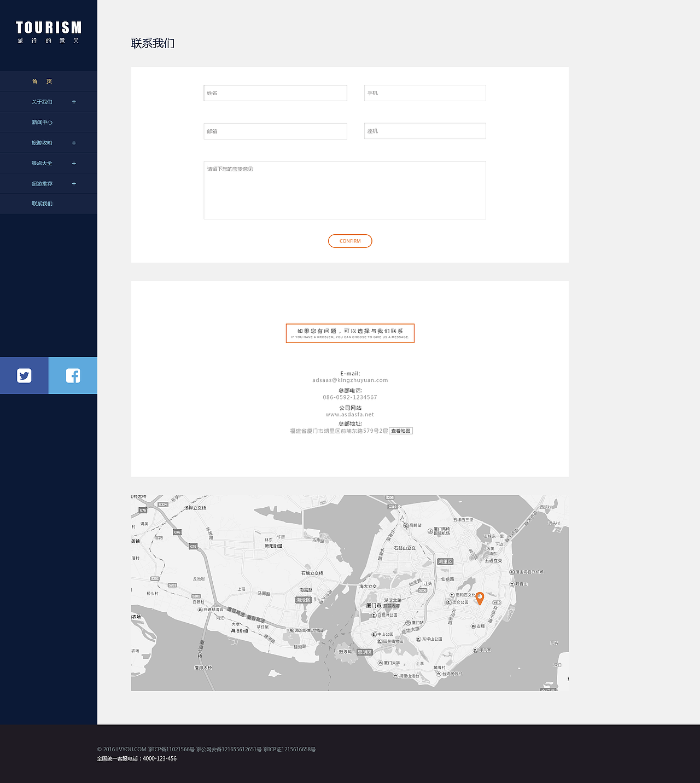The image size is (700, 783).
Task: Click the 联系我们 page heading
Action: (153, 43)
